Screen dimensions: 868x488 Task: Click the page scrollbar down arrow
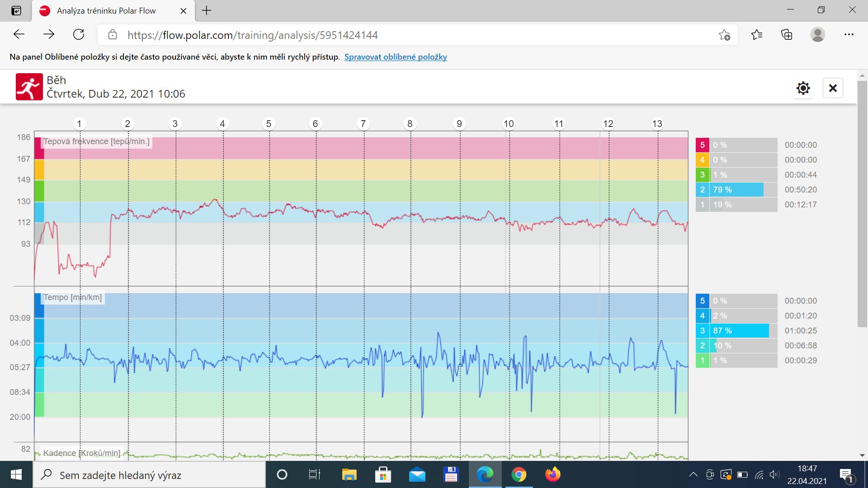click(x=862, y=455)
